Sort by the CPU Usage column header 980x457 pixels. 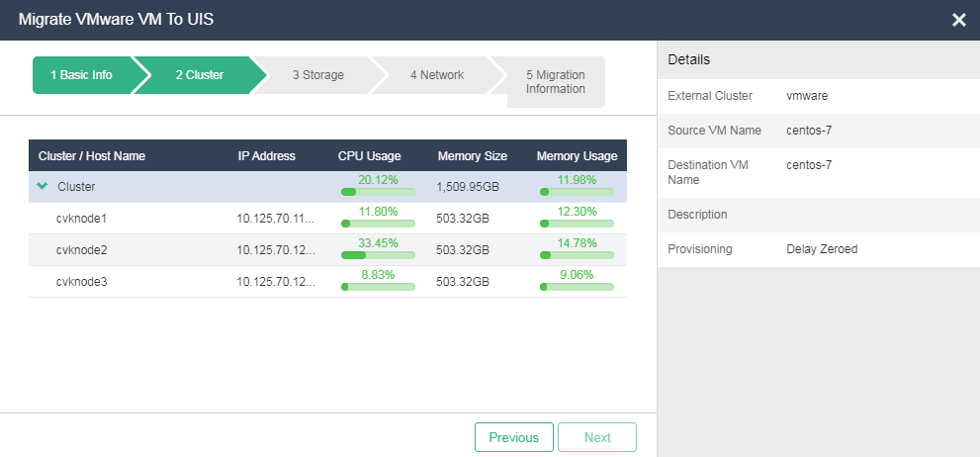tap(370, 156)
